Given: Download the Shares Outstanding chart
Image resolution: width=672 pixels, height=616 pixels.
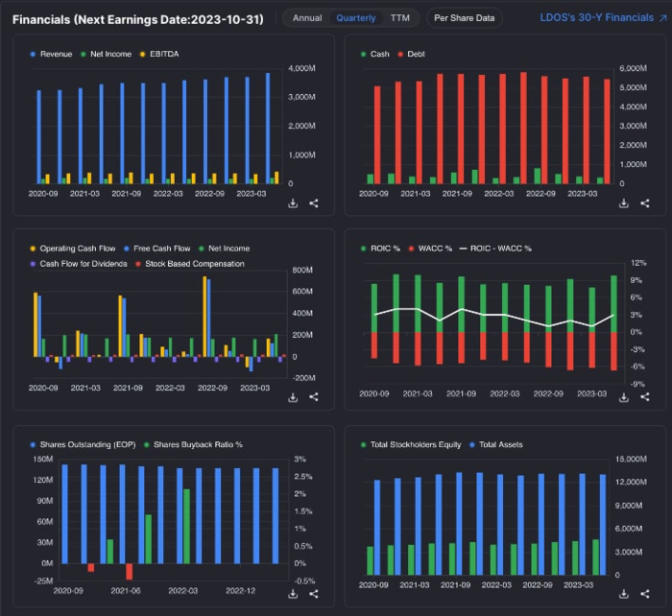Looking at the screenshot, I should point(293,594).
